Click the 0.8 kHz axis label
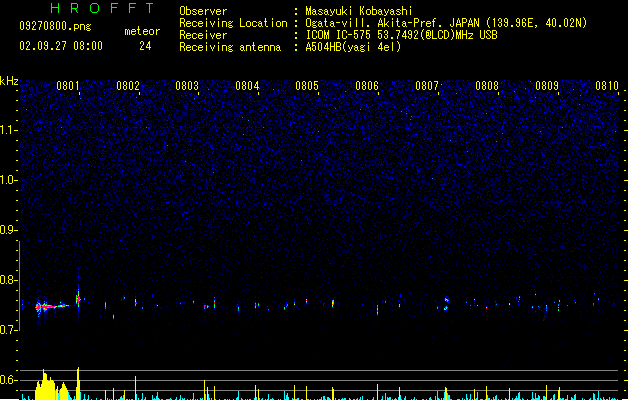 coord(9,280)
